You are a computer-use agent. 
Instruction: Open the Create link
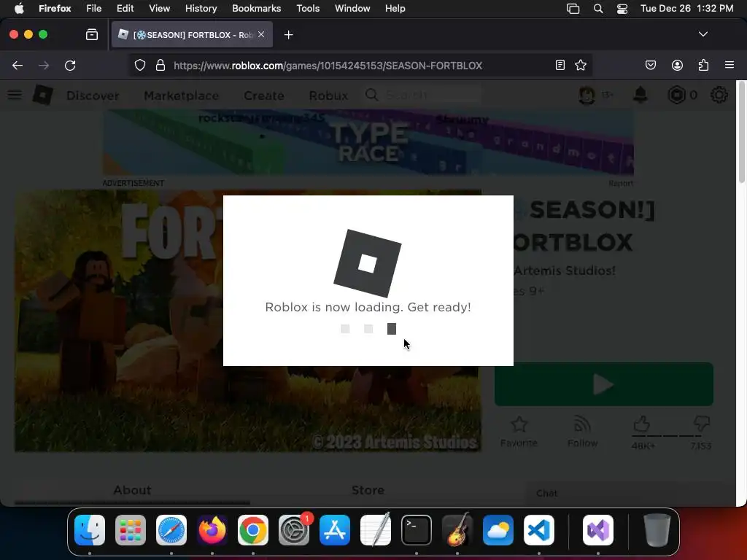[x=264, y=96]
